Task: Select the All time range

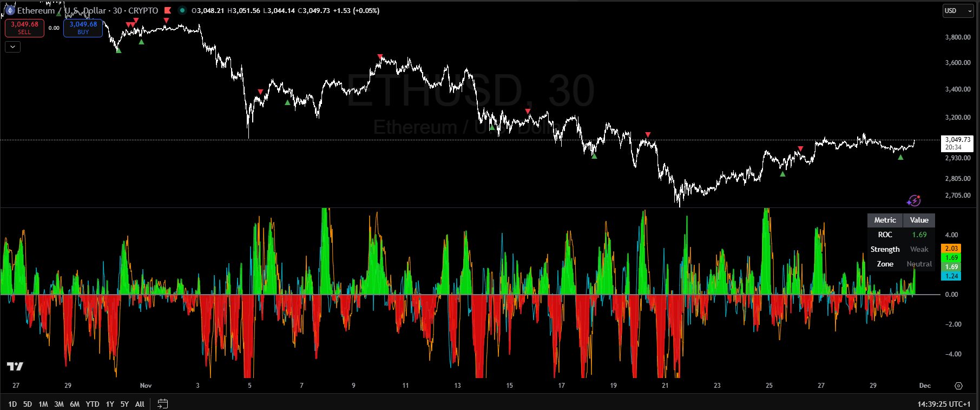Action: (x=140, y=404)
